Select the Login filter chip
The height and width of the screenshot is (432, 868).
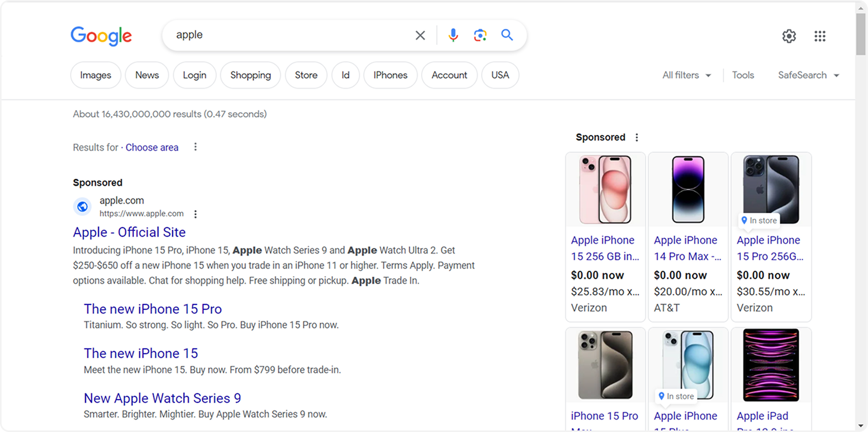coord(195,75)
